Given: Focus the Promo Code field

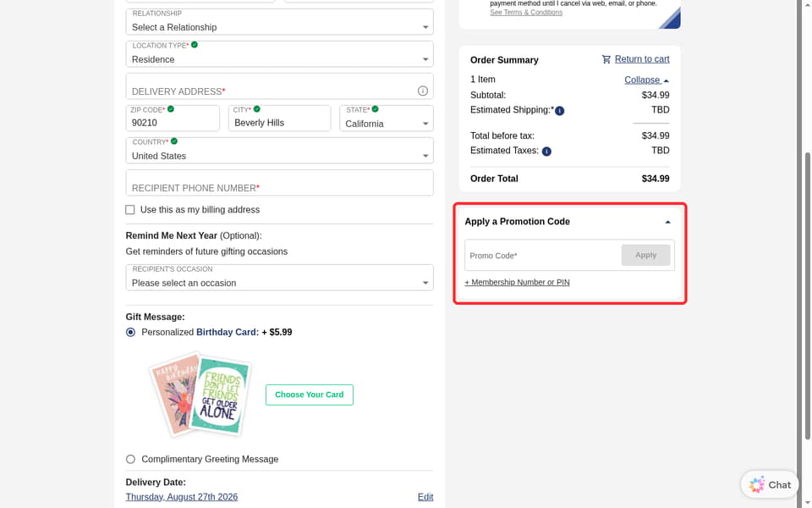Looking at the screenshot, I should tap(542, 255).
